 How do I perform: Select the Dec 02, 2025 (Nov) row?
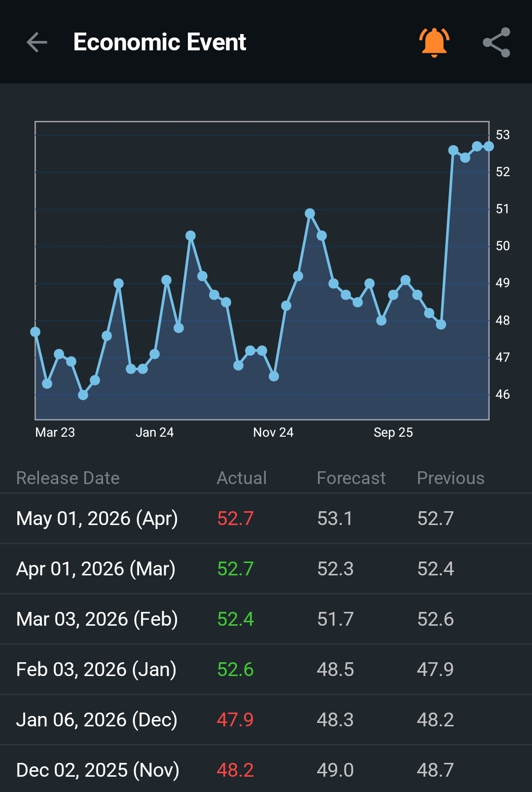(x=266, y=769)
